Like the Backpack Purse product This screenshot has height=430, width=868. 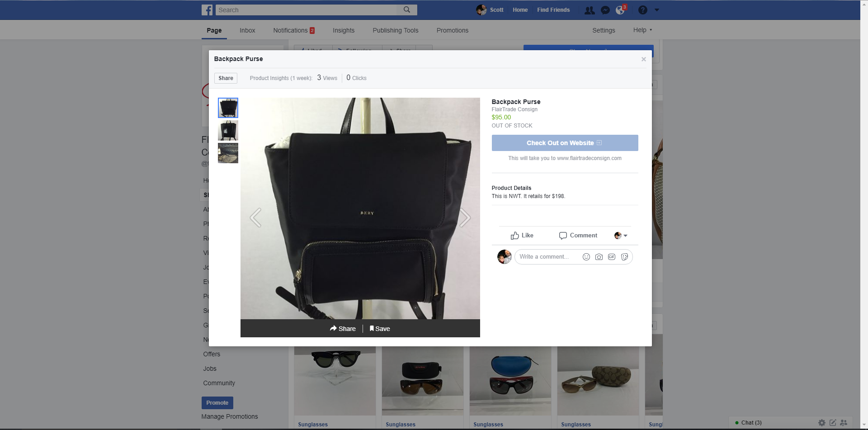522,236
